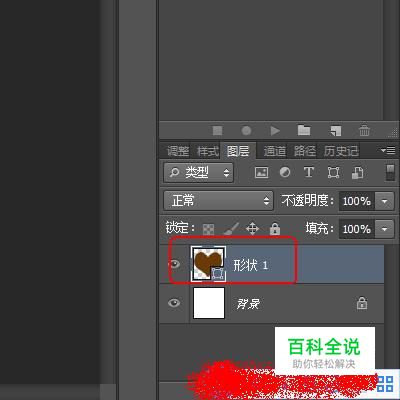This screenshot has width=400, height=400.
Task: Click the 背景 layer lock icon
Action: (362, 303)
